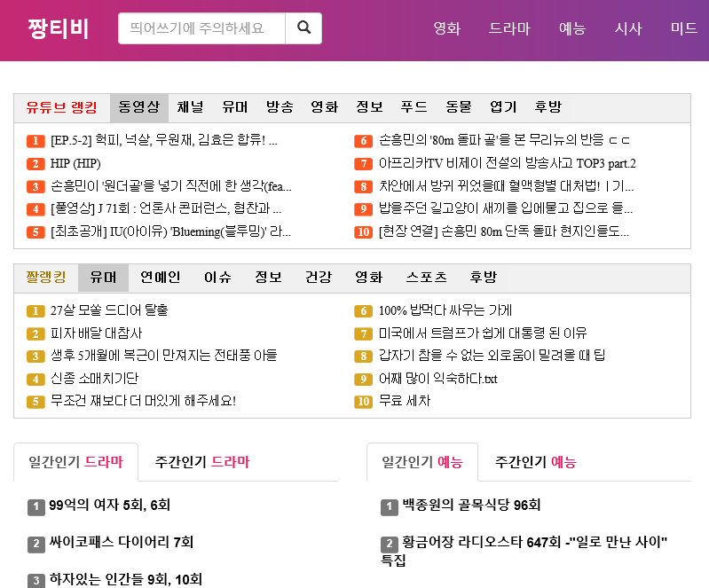
Task: Switch to the 주간인기 예능 tab
Action: (x=536, y=462)
